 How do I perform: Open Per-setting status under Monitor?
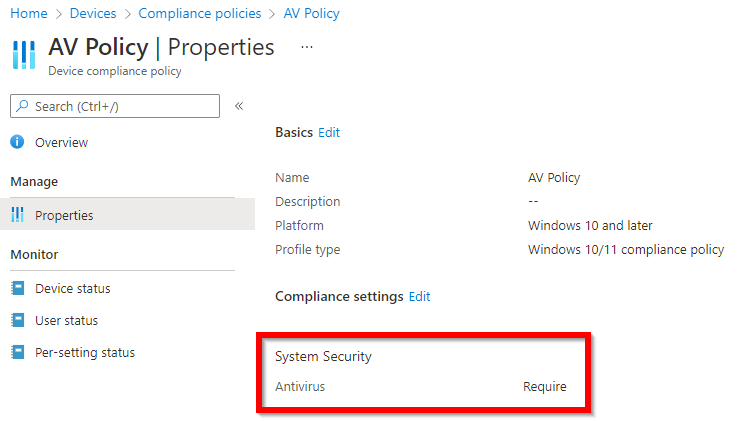click(x=85, y=352)
